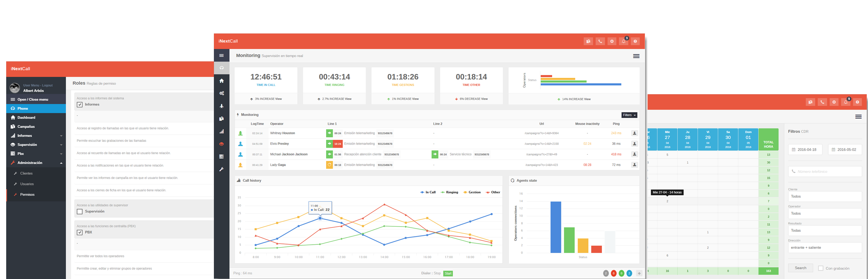Toggle In Call series in chart legend
Viewport: 868px width, 279px height.
(428, 193)
